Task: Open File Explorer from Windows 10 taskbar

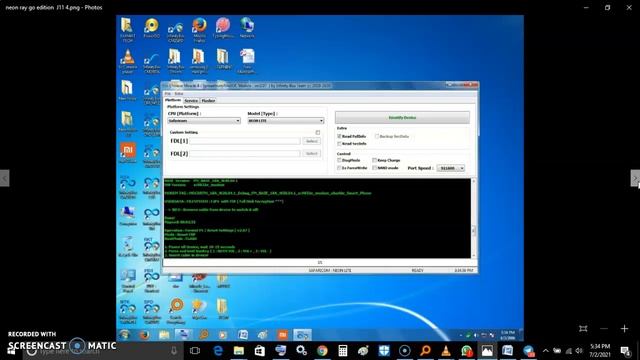Action: click(x=239, y=351)
